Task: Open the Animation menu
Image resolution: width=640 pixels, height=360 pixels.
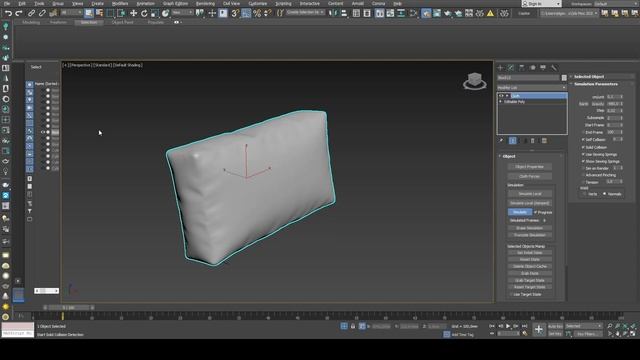Action: 145,4
